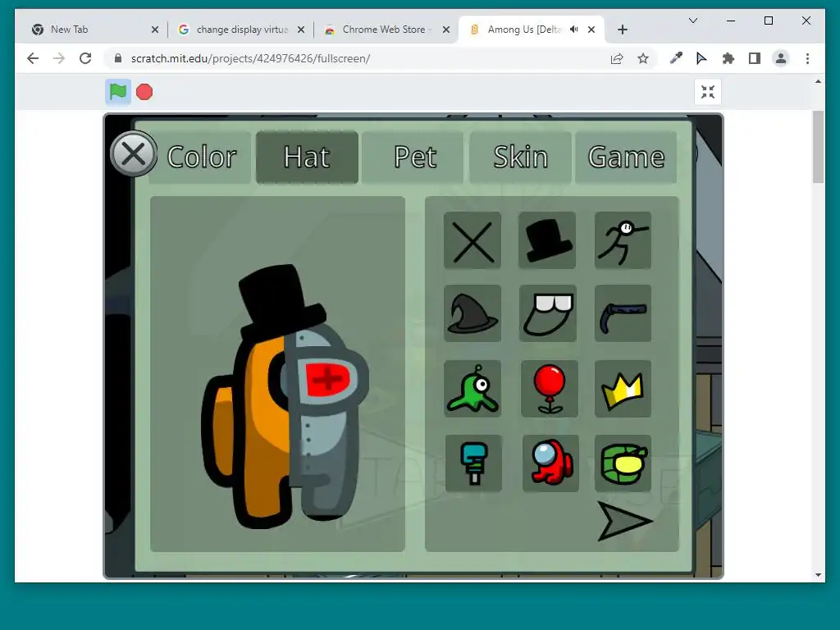Close the Among Us browser tab
Image resolution: width=840 pixels, height=630 pixels.
click(591, 30)
